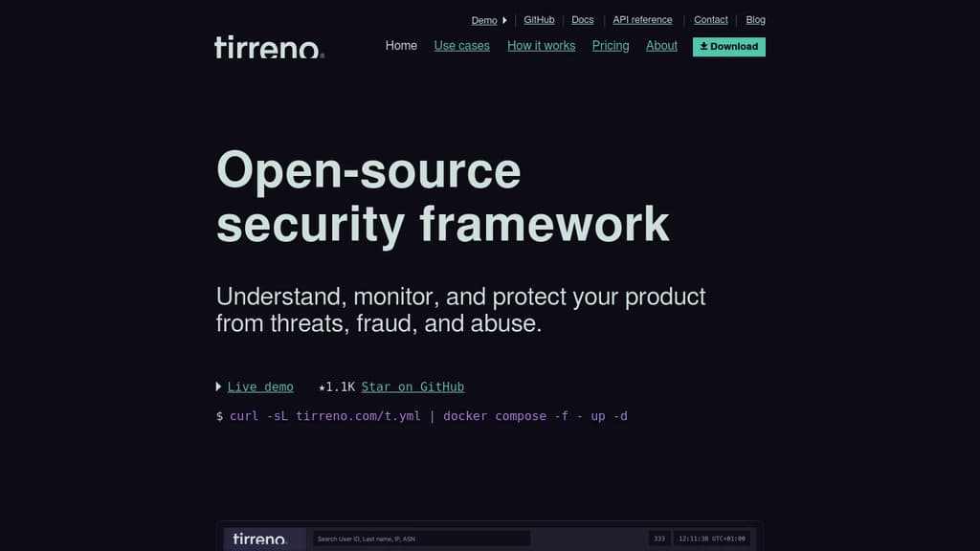The width and height of the screenshot is (980, 551).
Task: Go to the API reference page
Action: [x=642, y=20]
